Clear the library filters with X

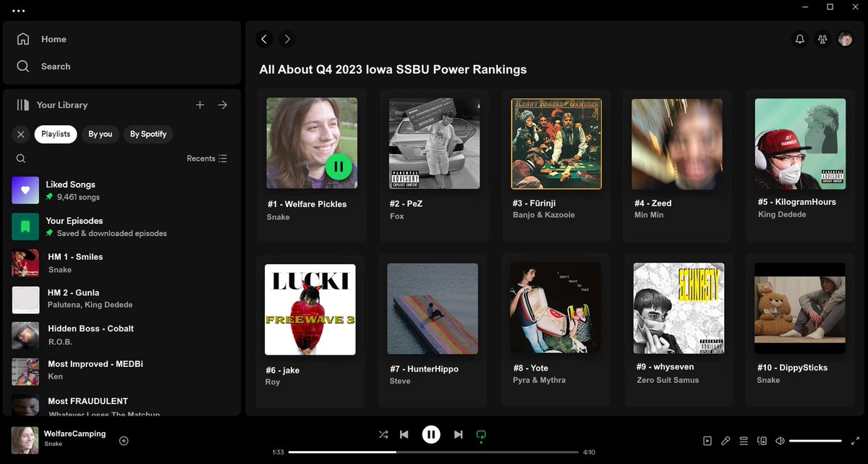coord(21,134)
